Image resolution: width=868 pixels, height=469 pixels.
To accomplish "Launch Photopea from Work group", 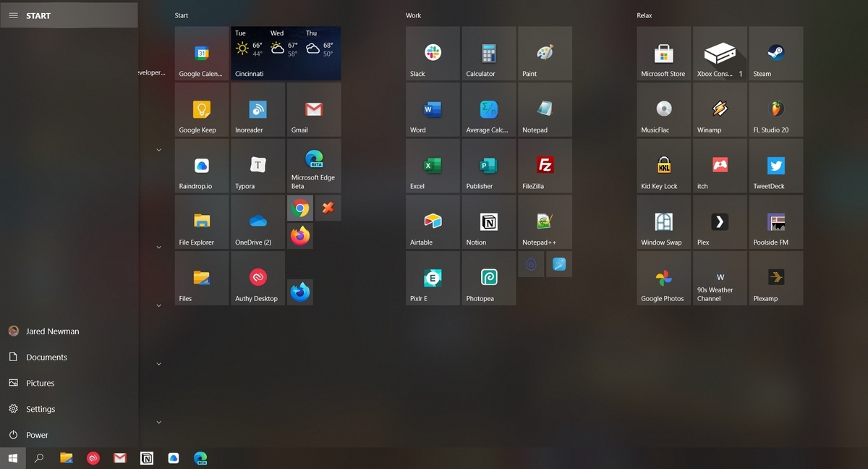I will click(x=489, y=278).
